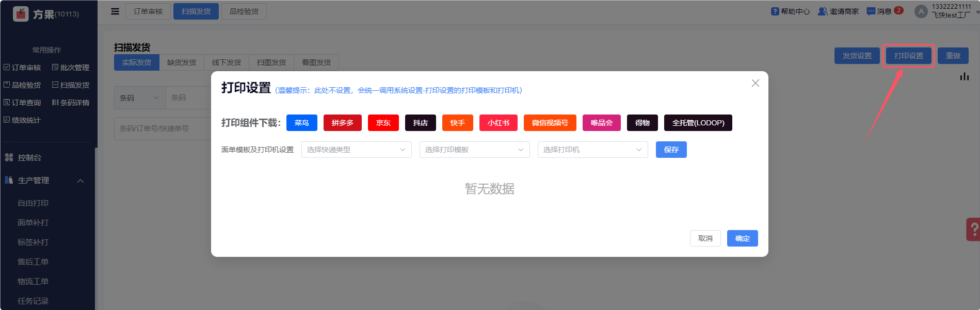Image resolution: width=980 pixels, height=310 pixels.
Task: Collapse the 生产管理 menu chevron
Action: coord(81,181)
